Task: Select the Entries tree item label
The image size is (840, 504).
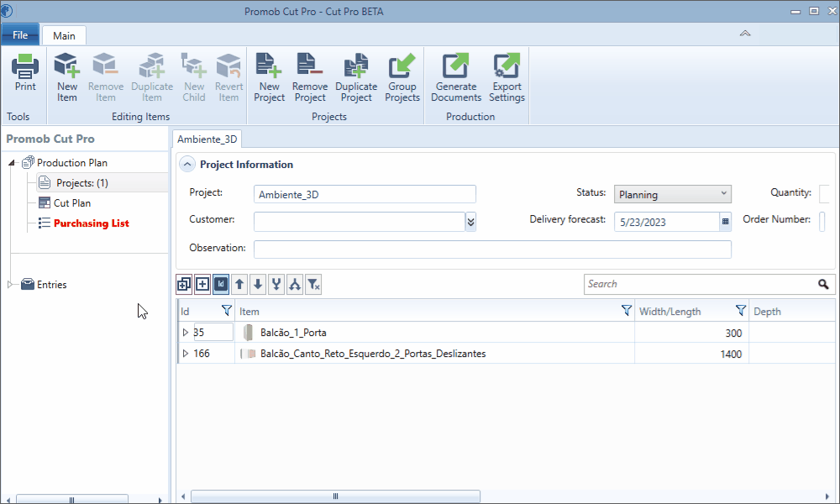Action: pos(51,285)
